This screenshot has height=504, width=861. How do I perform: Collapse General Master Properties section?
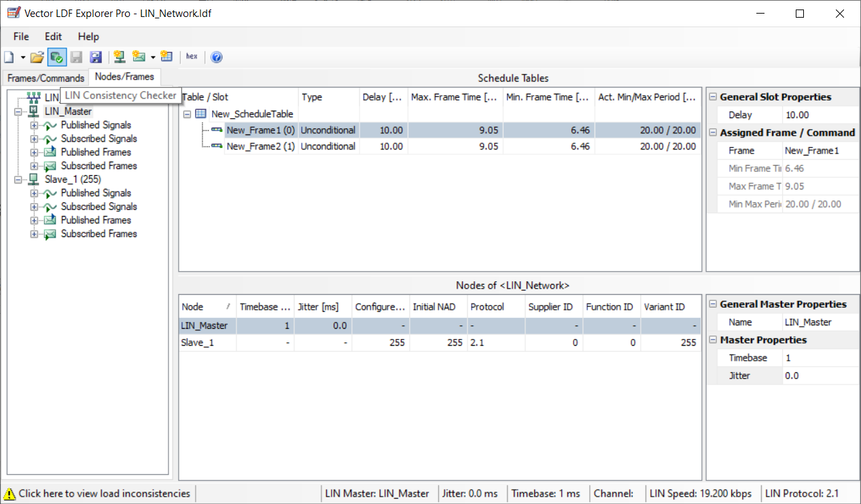click(x=713, y=304)
